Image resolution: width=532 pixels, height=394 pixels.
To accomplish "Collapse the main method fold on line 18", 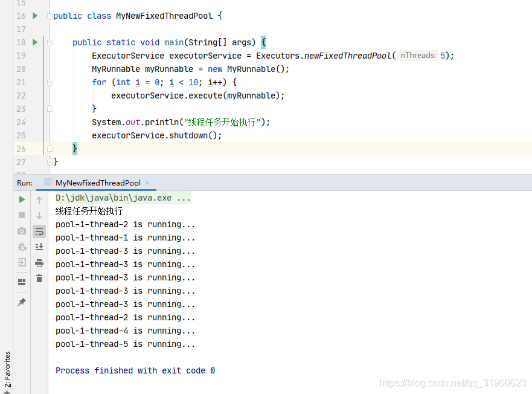I will coord(50,42).
